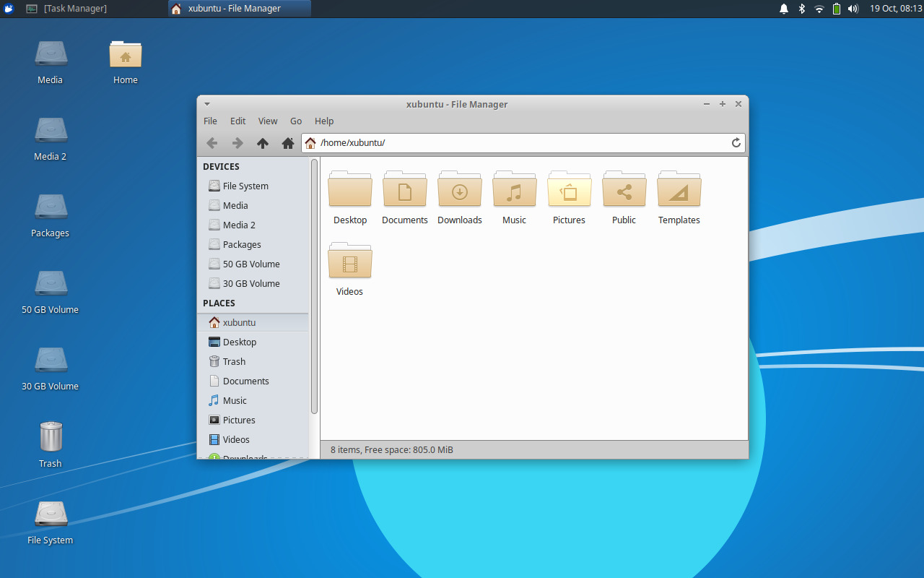Open the File menu
Screen dimensions: 924x578
(x=210, y=121)
